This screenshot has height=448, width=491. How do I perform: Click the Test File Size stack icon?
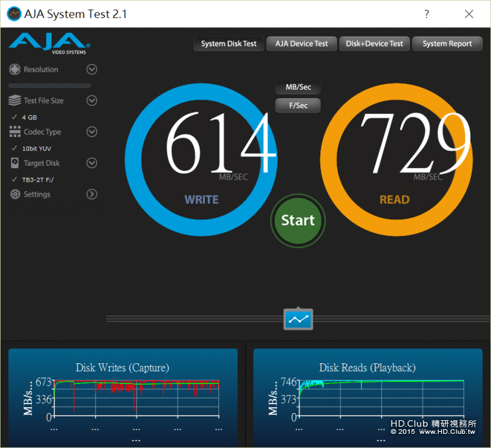point(15,101)
